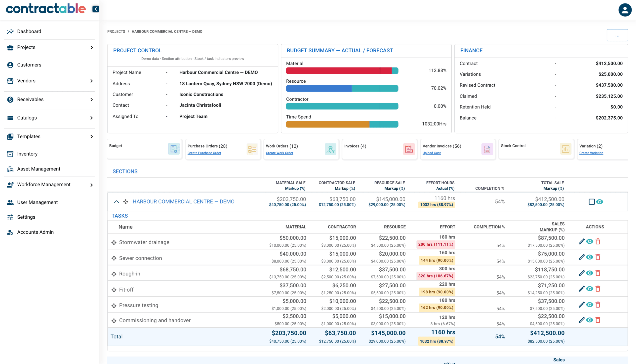This screenshot has height=364, width=636.
Task: Click the Create Work Order link
Action: pyautogui.click(x=279, y=153)
